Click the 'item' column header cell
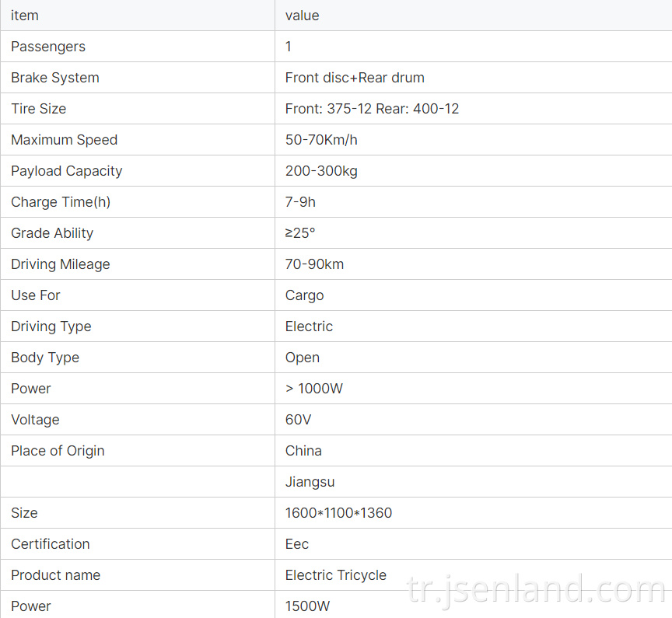 point(138,16)
